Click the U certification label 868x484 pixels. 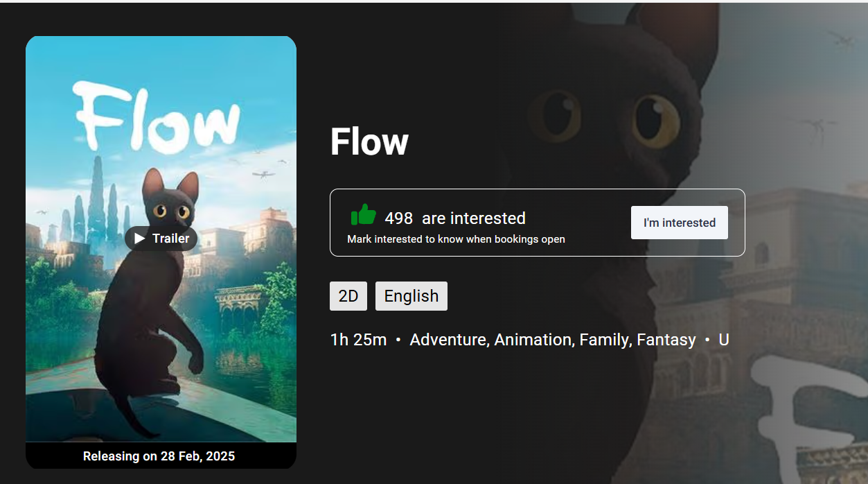(x=723, y=340)
